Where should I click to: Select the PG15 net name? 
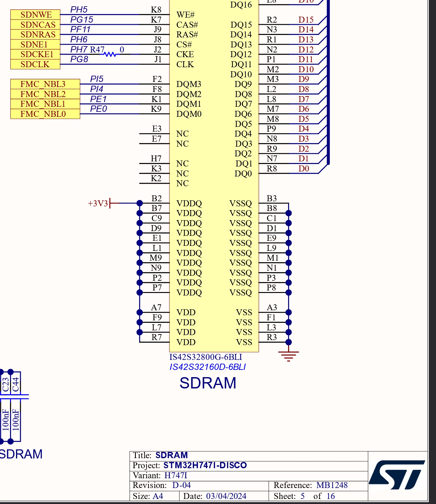(82, 20)
